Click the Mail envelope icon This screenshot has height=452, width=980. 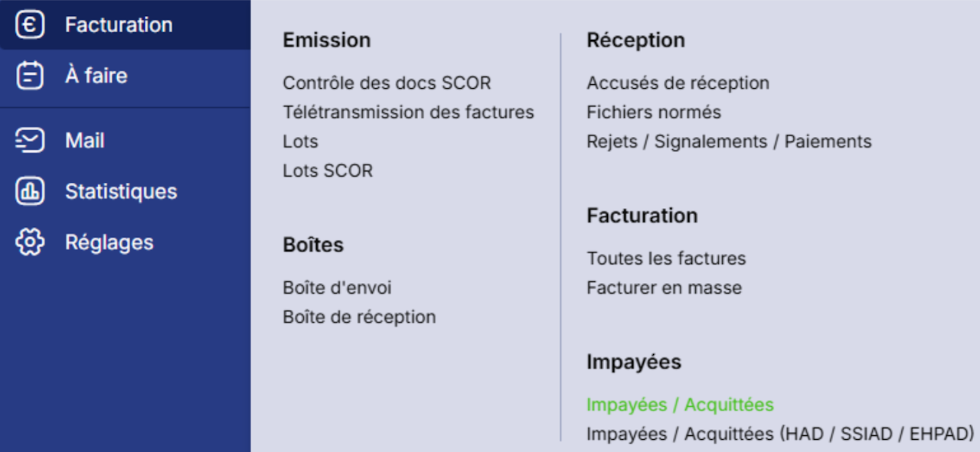point(30,141)
